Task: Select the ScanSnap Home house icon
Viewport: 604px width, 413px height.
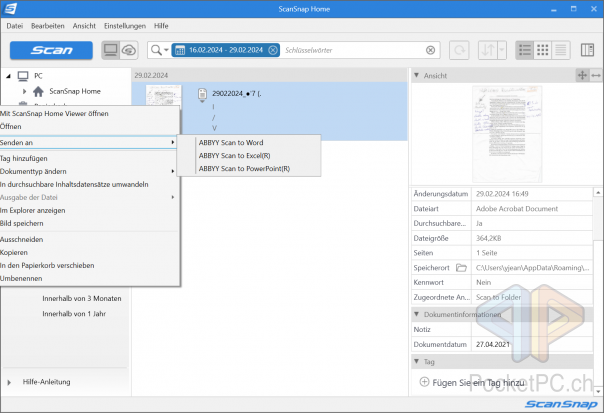Action: pos(38,91)
